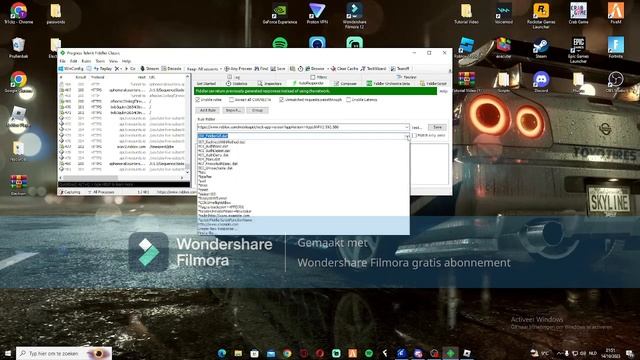640x360 pixels.
Task: Click the Tearoff toolbar button
Action: point(400,69)
